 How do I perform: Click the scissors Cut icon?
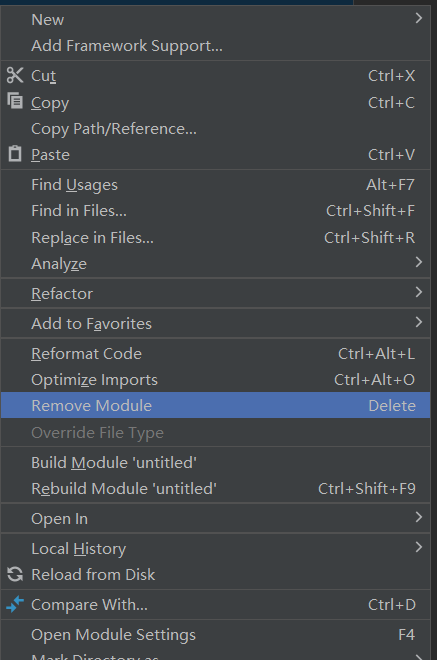(x=15, y=75)
